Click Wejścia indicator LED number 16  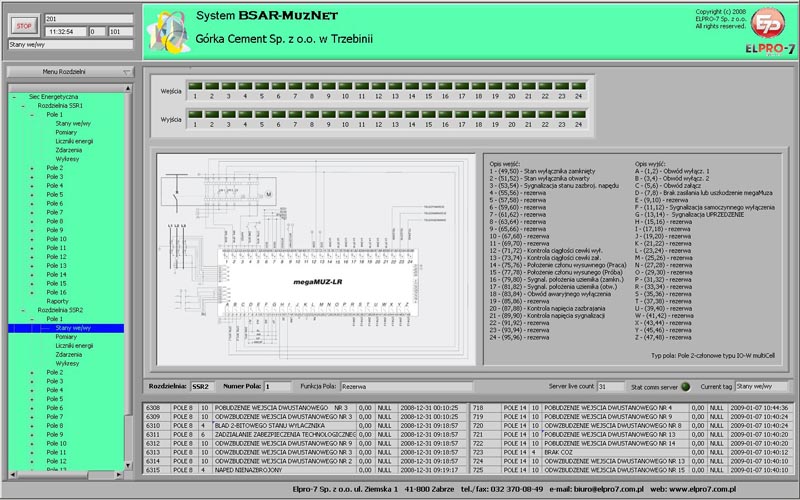coord(445,86)
